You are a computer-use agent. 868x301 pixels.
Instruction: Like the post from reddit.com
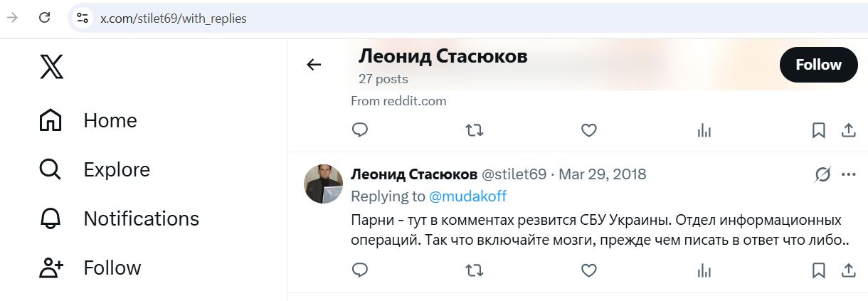point(588,130)
